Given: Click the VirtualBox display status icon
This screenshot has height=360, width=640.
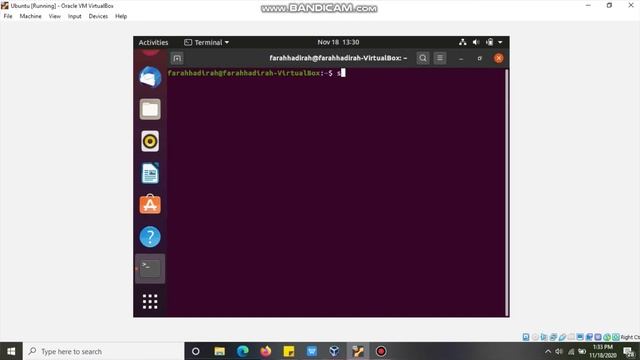Looking at the screenshot, I should (580, 337).
